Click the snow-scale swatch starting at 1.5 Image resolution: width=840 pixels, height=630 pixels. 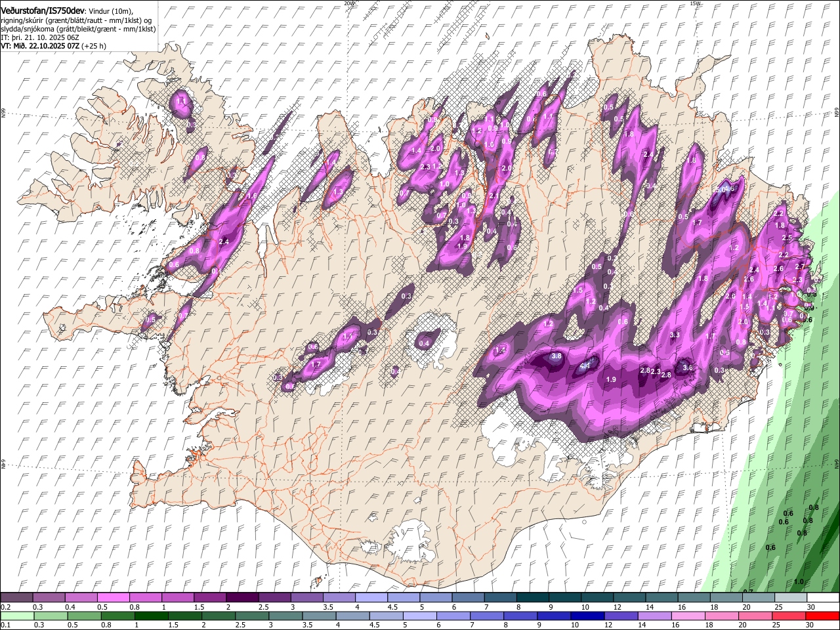pos(210,598)
